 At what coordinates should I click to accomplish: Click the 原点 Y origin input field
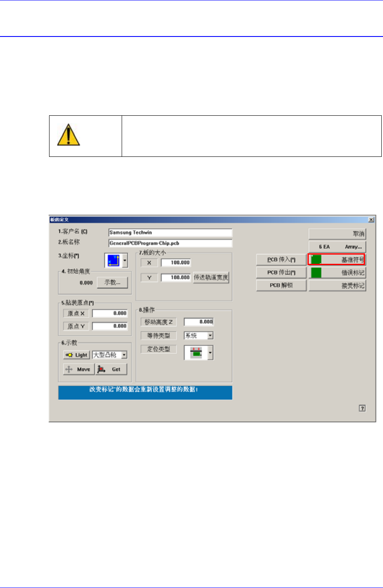(x=110, y=326)
